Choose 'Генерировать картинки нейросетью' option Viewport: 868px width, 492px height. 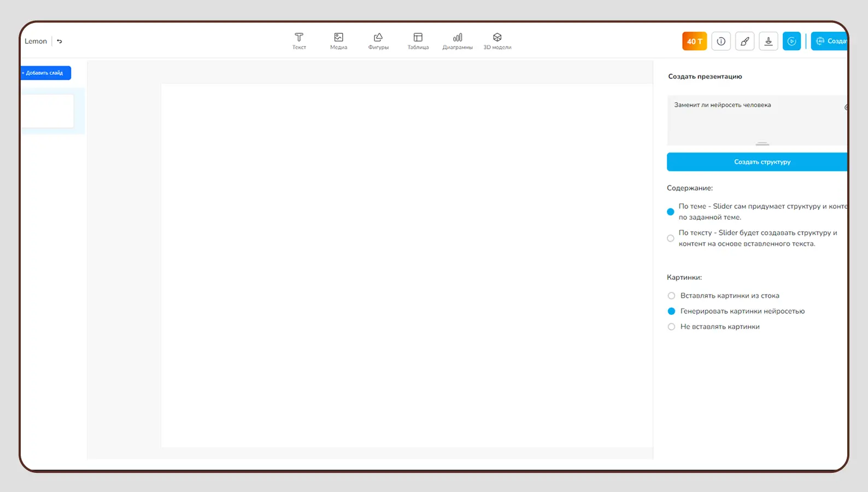coord(672,311)
